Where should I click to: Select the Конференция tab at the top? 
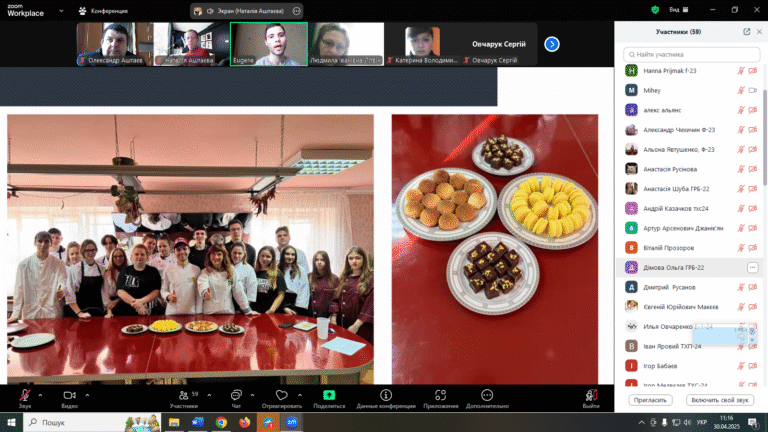[x=104, y=11]
